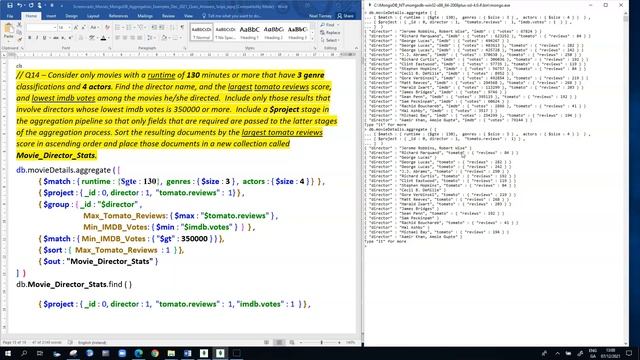This screenshot has height=360, width=640.
Task: Click the word count in Word status bar
Action: (46, 342)
